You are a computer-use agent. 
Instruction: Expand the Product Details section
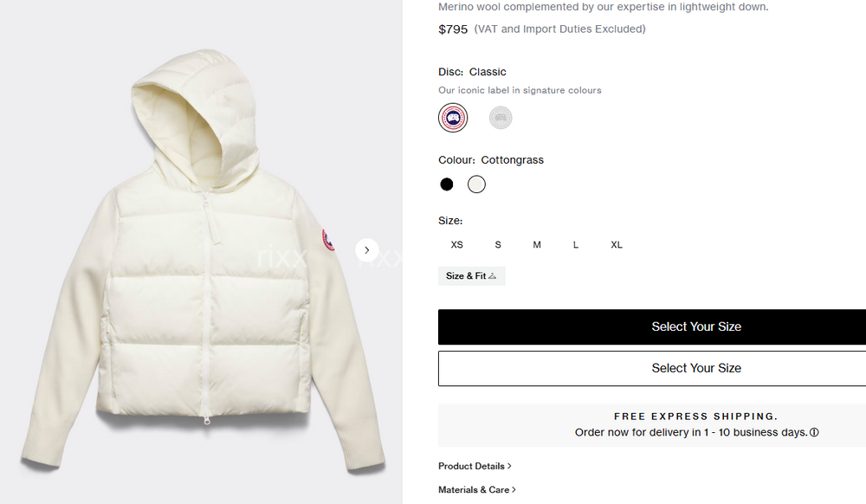point(475,466)
